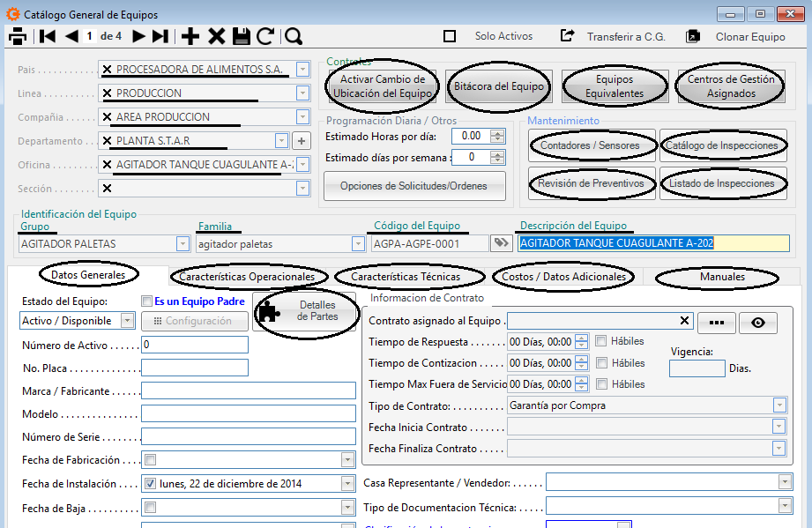Check the Fecha de Baja checkbox

click(150, 508)
